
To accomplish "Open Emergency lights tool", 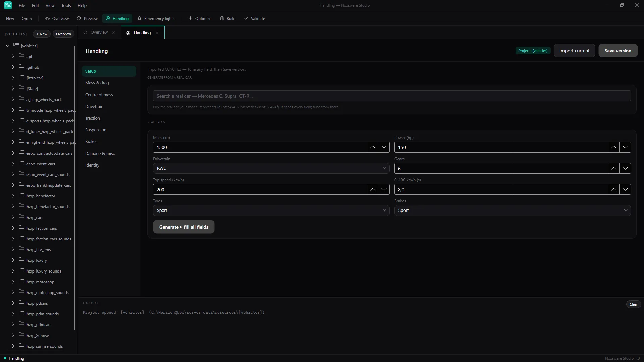I will point(156,19).
